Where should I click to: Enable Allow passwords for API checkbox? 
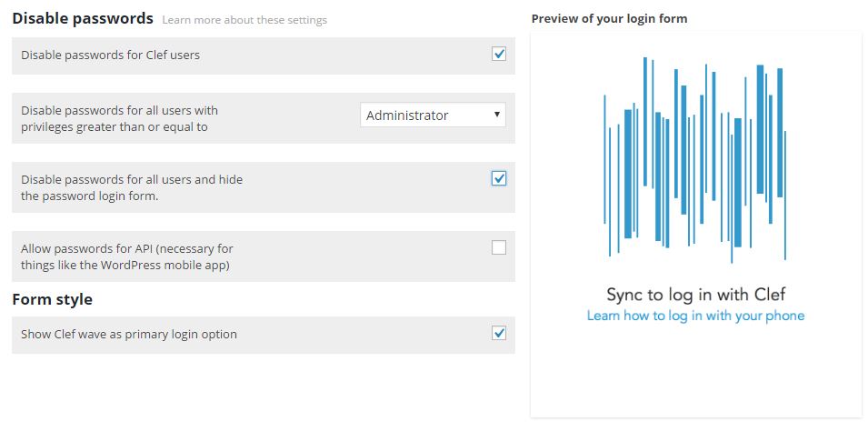pyautogui.click(x=499, y=247)
